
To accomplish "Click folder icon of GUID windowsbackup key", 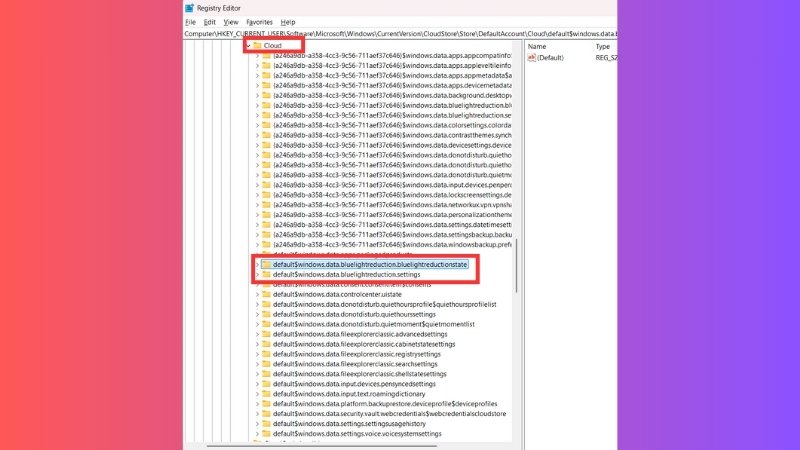I will (266, 244).
